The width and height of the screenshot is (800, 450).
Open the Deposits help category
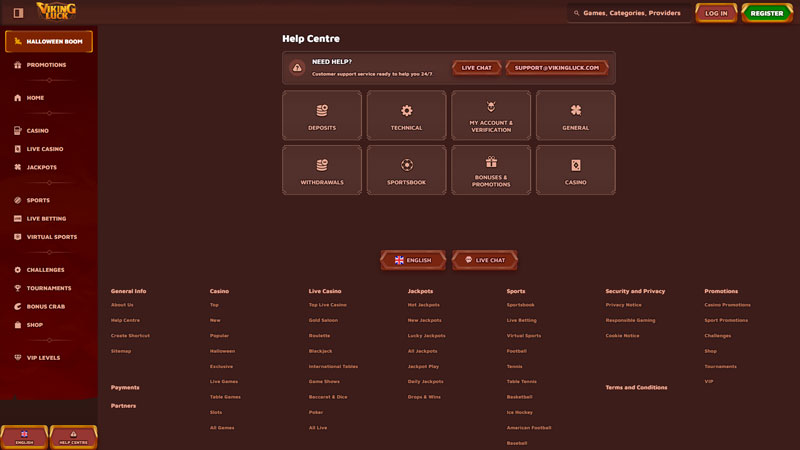tap(322, 115)
